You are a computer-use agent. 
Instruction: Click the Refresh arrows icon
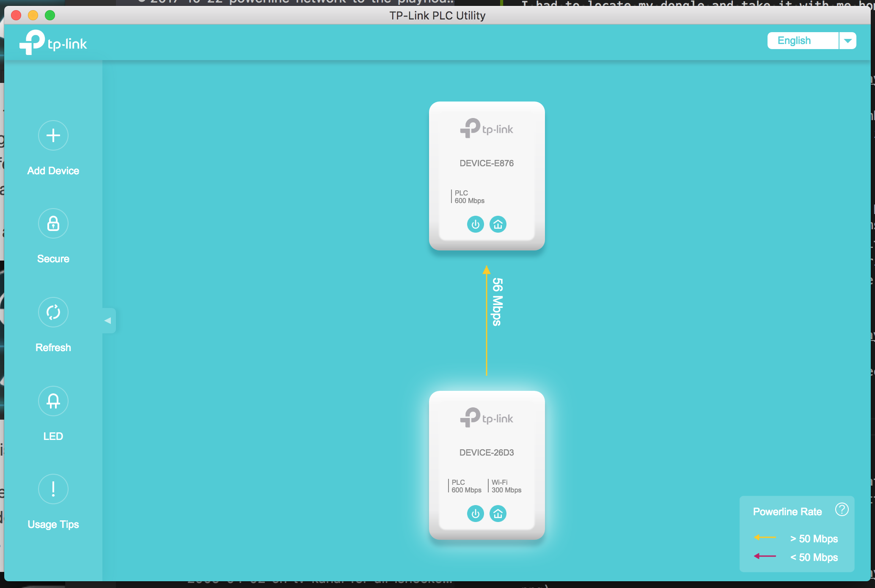53,312
